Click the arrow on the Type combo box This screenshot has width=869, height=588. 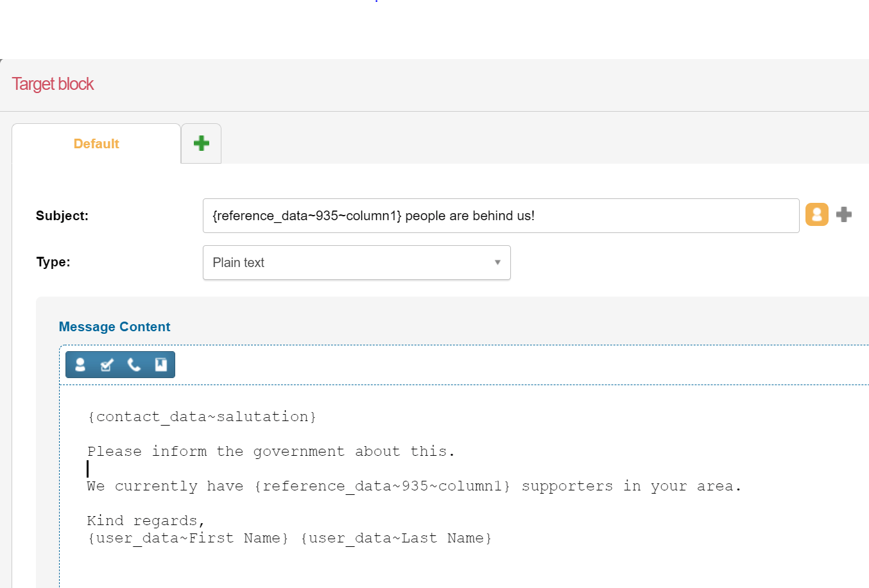coord(497,263)
